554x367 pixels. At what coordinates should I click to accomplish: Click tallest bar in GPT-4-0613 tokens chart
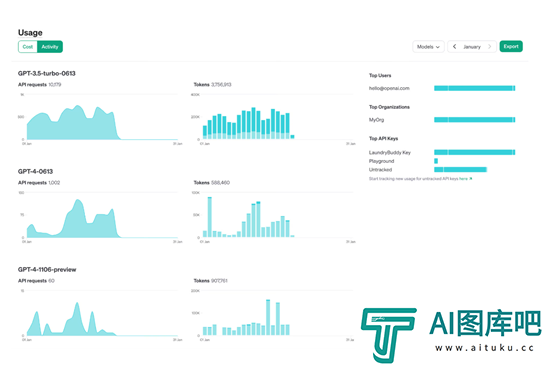coord(210,217)
